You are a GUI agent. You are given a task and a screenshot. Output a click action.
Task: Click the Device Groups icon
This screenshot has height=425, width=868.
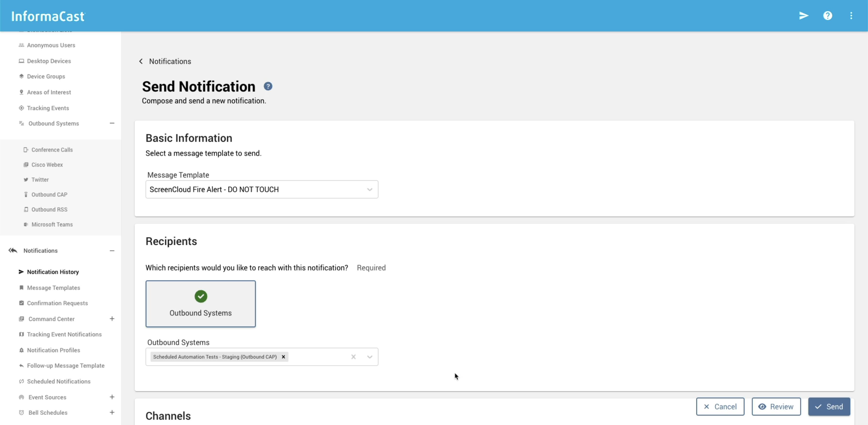[21, 76]
